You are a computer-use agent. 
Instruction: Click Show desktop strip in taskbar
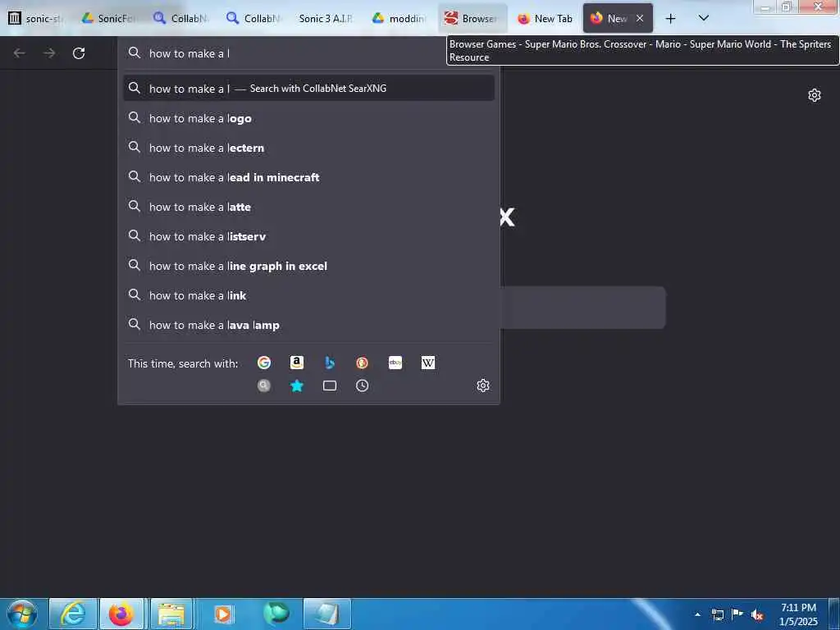tap(834, 614)
